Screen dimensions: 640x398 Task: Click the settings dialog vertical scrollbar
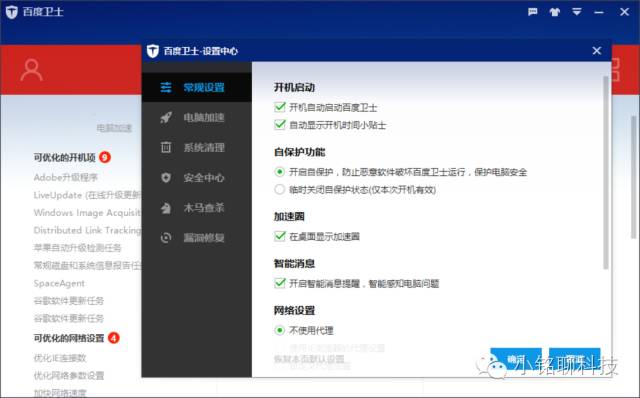pyautogui.click(x=606, y=172)
